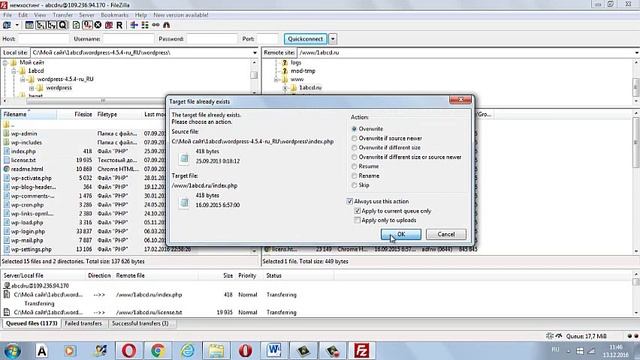Click the Quickconnect button
Image resolution: width=640 pixels, height=360 pixels.
(305, 39)
